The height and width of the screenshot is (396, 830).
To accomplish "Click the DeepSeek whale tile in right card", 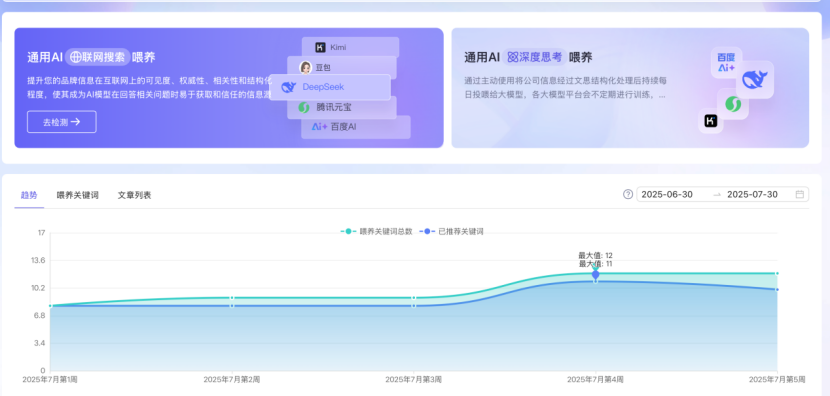I will pyautogui.click(x=754, y=79).
